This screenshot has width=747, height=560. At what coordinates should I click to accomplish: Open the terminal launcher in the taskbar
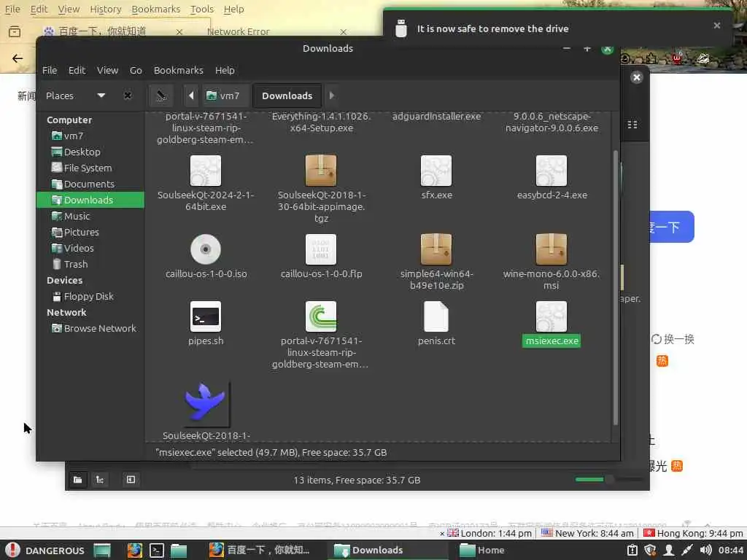click(x=157, y=551)
